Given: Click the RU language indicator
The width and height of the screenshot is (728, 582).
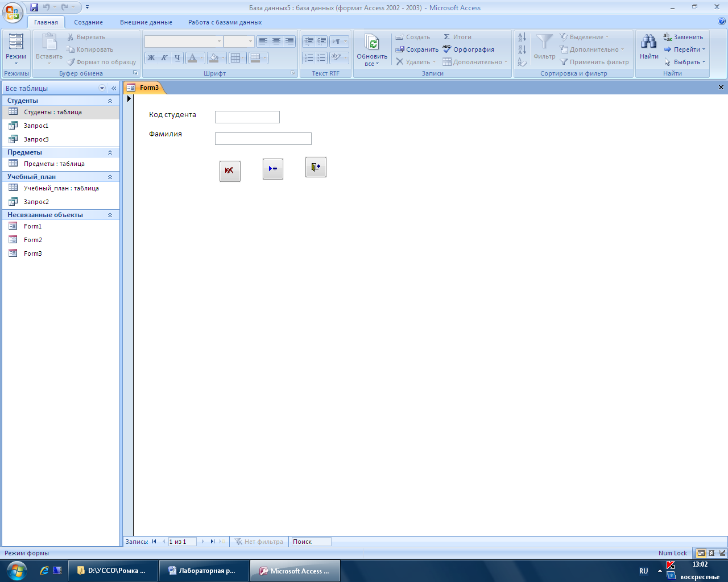Looking at the screenshot, I should tap(644, 571).
